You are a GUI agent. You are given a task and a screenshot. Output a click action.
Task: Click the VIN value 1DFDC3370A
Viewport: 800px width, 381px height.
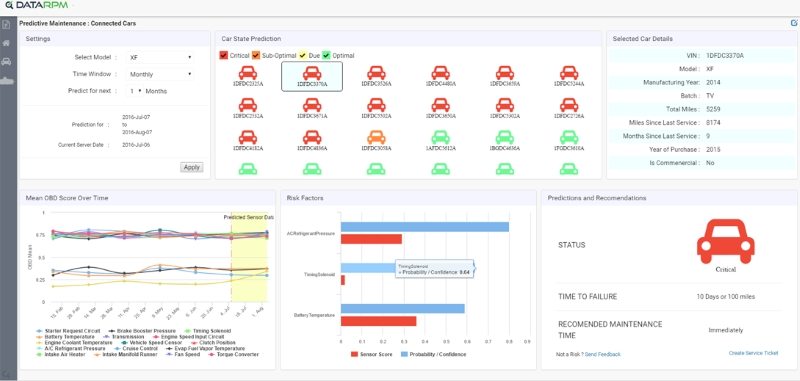pyautogui.click(x=724, y=56)
